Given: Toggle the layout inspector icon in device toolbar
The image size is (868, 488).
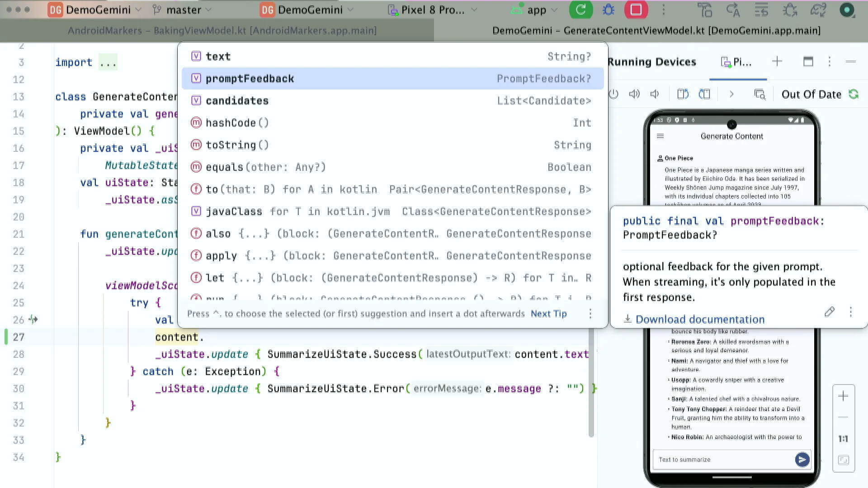Looking at the screenshot, I should (759, 94).
